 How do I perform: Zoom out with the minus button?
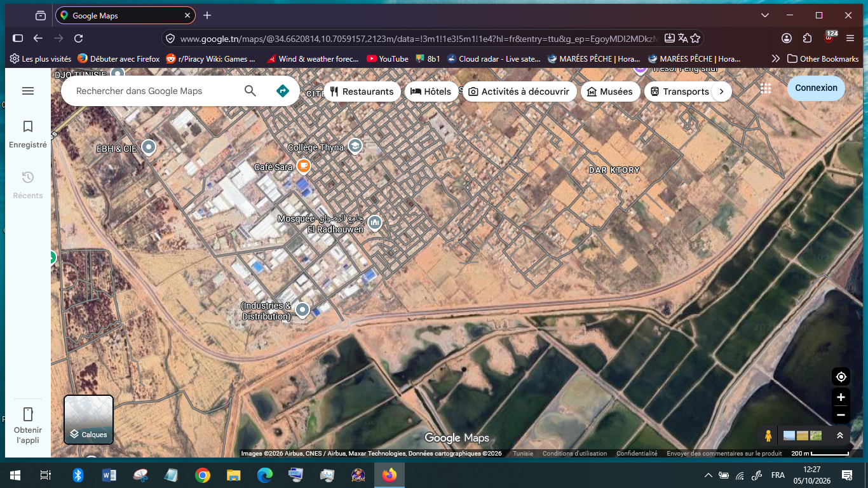pos(841,415)
